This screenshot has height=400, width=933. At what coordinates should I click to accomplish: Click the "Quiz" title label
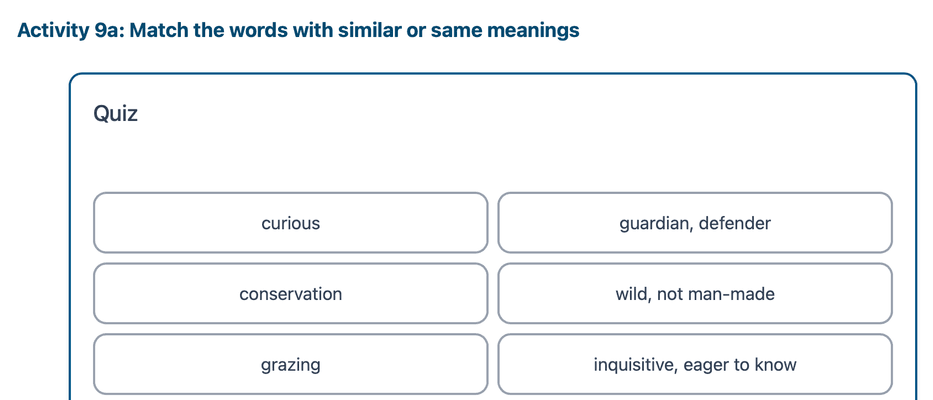pyautogui.click(x=116, y=114)
